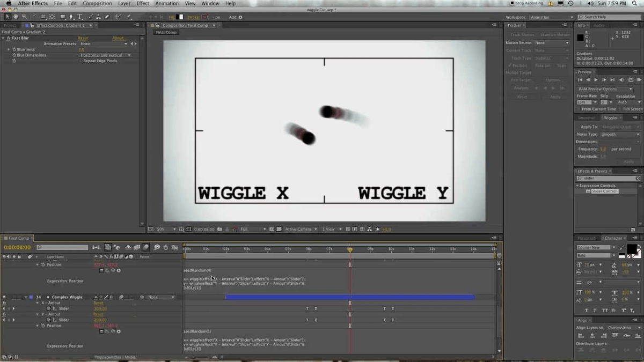Viewport: 644px width, 362px height.
Task: Click the current time display 0:00:08:00
Action: pyautogui.click(x=17, y=247)
